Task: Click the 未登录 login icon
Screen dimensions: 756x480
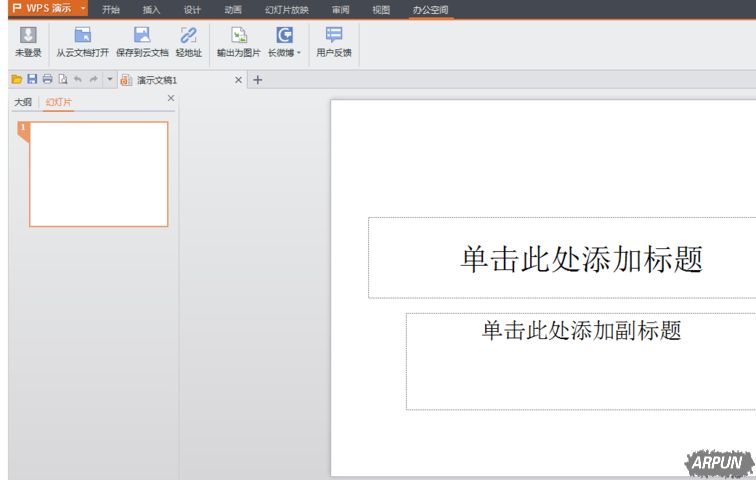Action: (x=28, y=36)
